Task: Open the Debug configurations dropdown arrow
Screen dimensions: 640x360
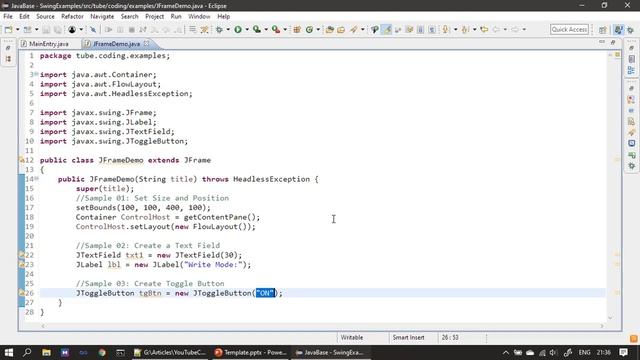Action: 228,29
